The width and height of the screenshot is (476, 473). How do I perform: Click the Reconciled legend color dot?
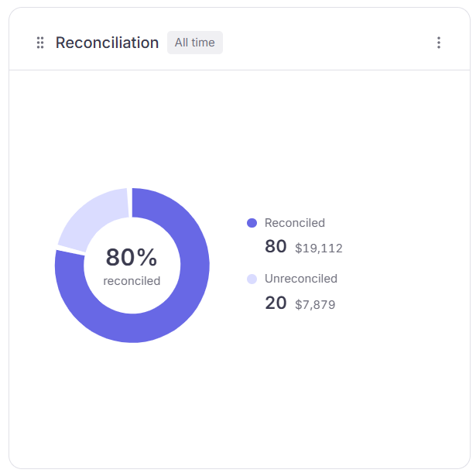click(252, 223)
